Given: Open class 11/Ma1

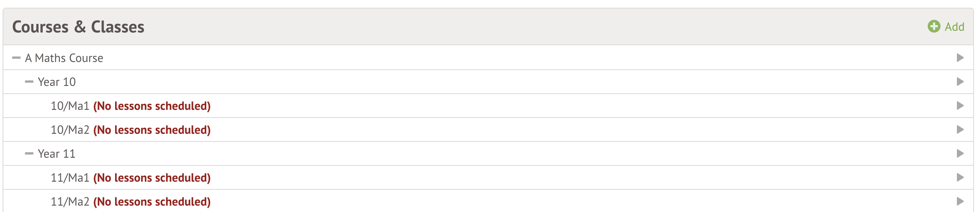Looking at the screenshot, I should [70, 178].
